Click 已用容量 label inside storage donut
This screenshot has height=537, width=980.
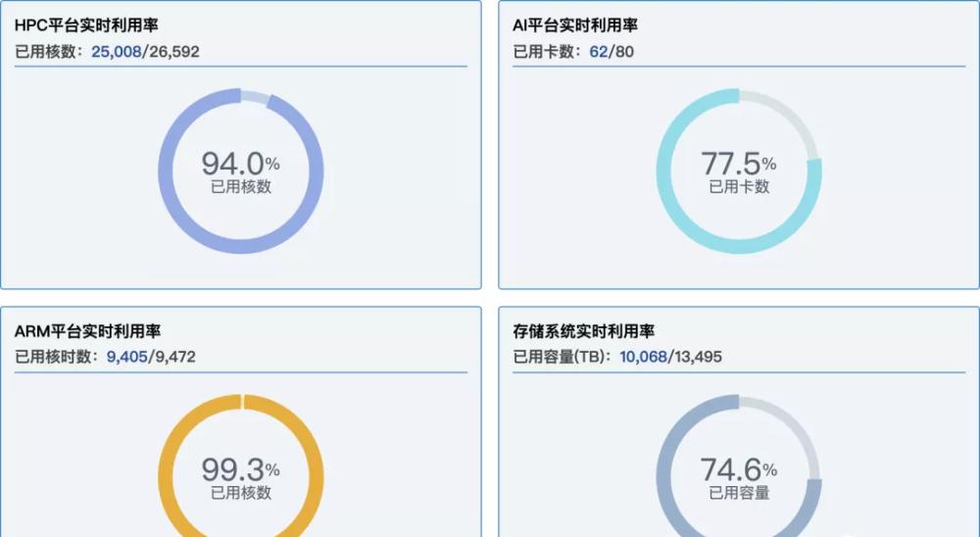739,493
